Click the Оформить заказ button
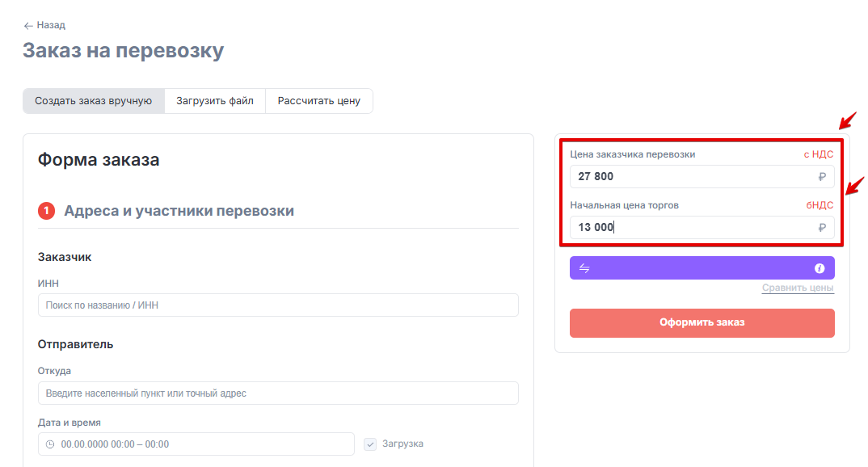868x467 pixels. click(x=702, y=322)
